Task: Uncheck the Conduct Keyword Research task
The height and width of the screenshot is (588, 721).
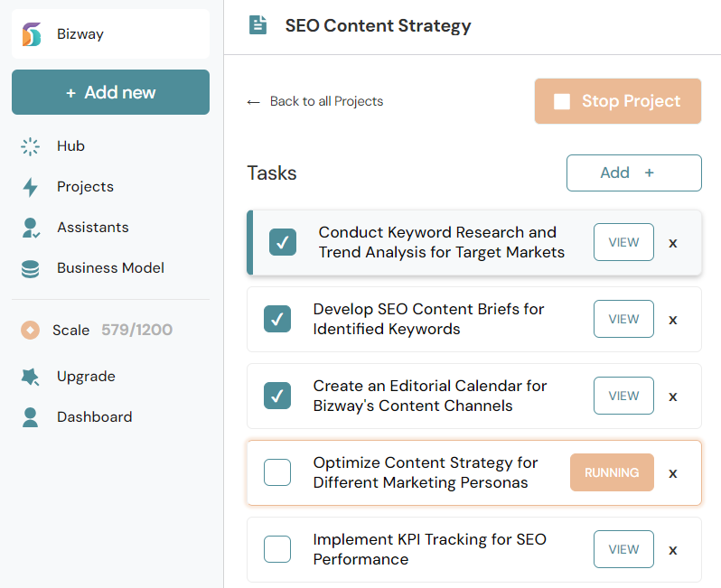Action: click(283, 242)
